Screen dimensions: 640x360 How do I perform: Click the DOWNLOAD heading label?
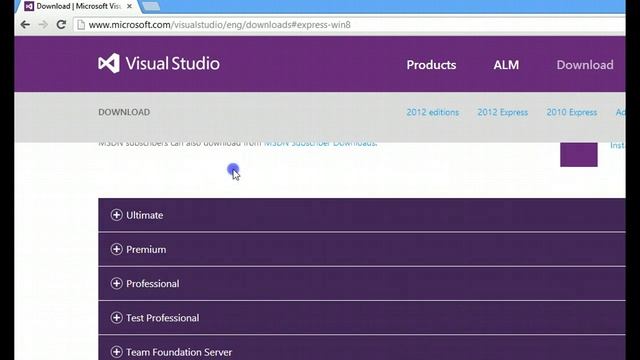coord(124,112)
